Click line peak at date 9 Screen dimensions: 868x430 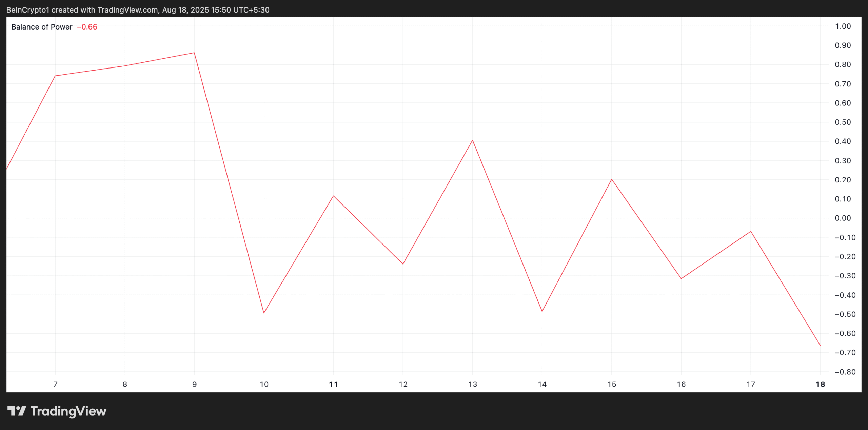pyautogui.click(x=194, y=53)
